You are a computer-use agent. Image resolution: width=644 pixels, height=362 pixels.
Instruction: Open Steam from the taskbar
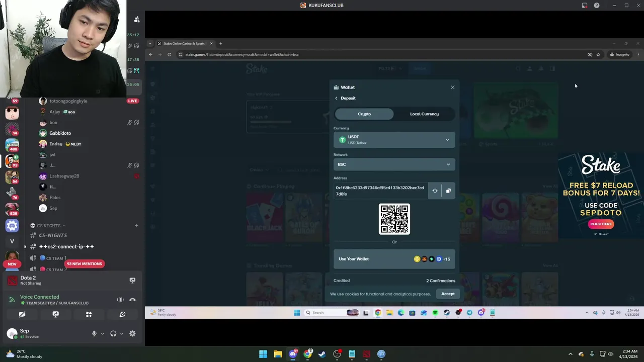(322, 354)
